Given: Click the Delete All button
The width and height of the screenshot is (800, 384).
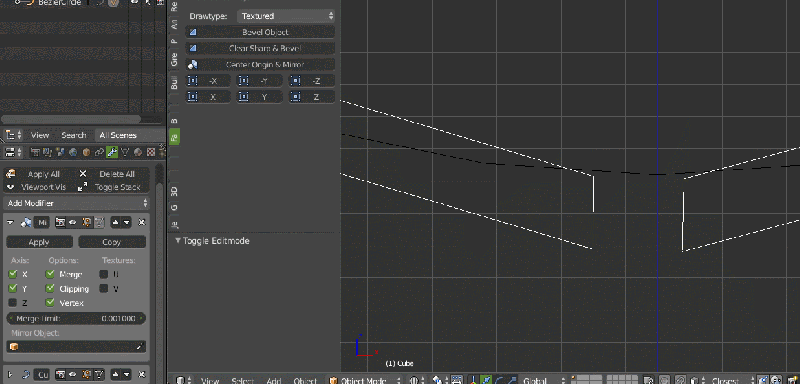Looking at the screenshot, I should [x=114, y=174].
